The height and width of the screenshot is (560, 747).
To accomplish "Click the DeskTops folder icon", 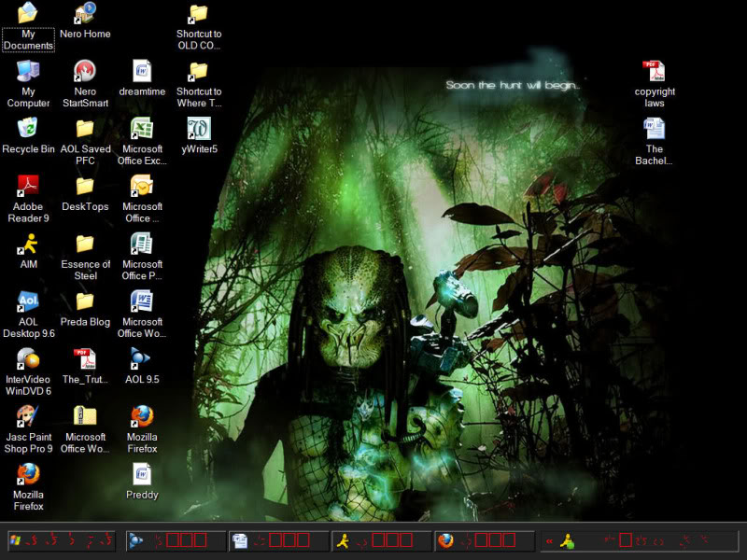I will [85, 194].
